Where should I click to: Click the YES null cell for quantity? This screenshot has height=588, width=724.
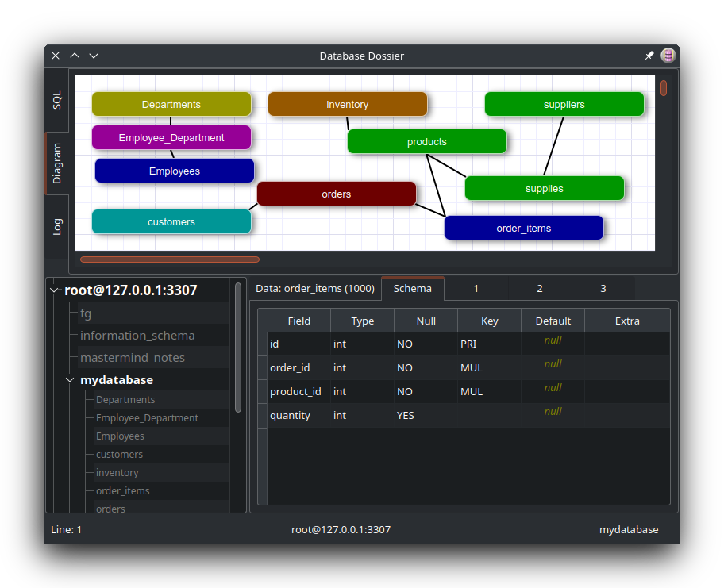tap(426, 415)
